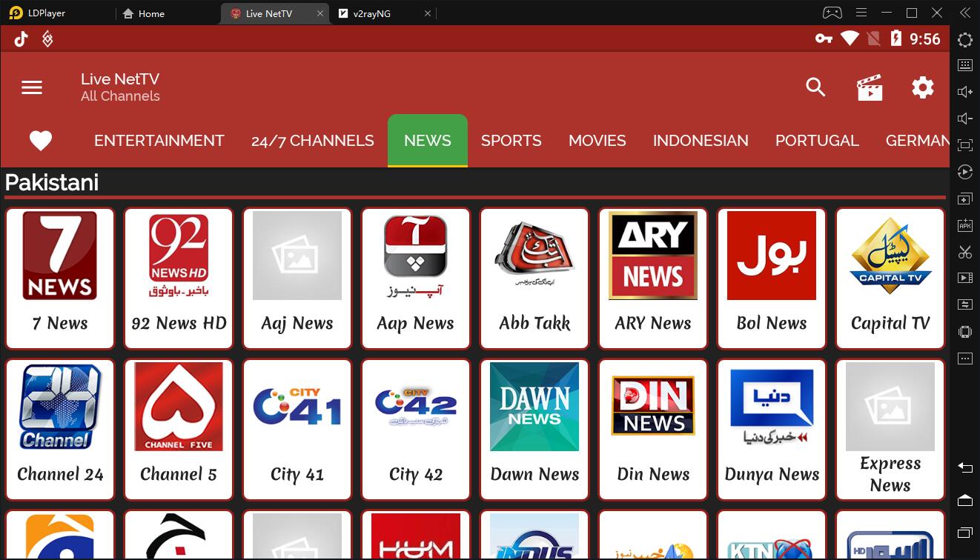The width and height of the screenshot is (980, 560).
Task: Shake the device via sidebar icon
Action: point(965,332)
